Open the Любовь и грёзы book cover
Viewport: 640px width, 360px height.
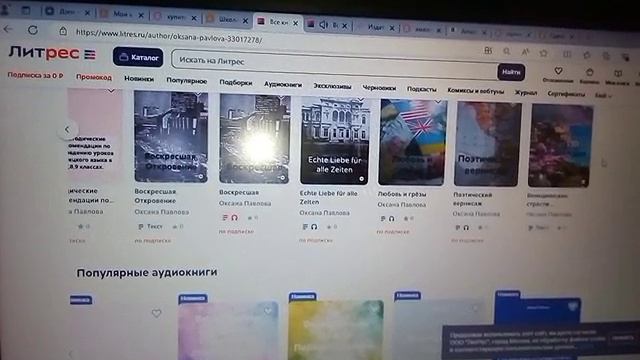[412, 142]
